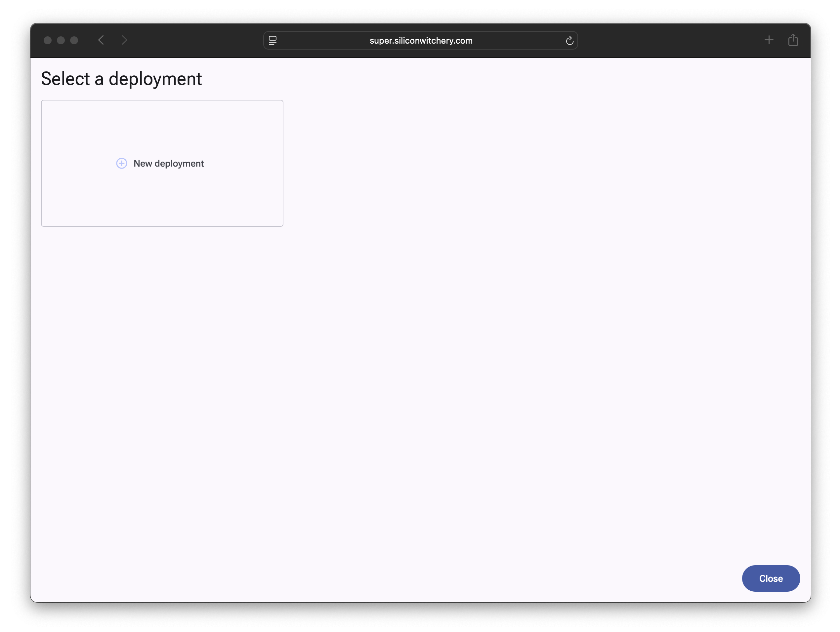Open the page reader icon in the address bar
The image size is (840, 632).
click(x=272, y=40)
